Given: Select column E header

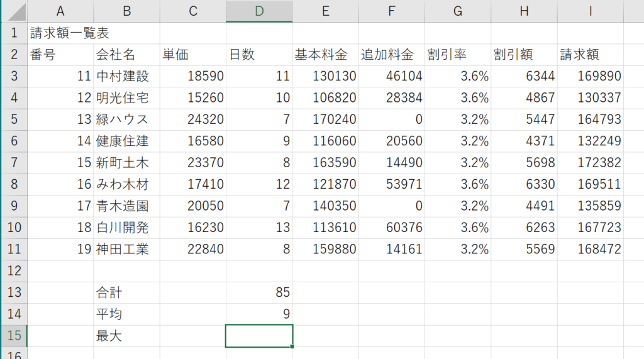Looking at the screenshot, I should 325,11.
